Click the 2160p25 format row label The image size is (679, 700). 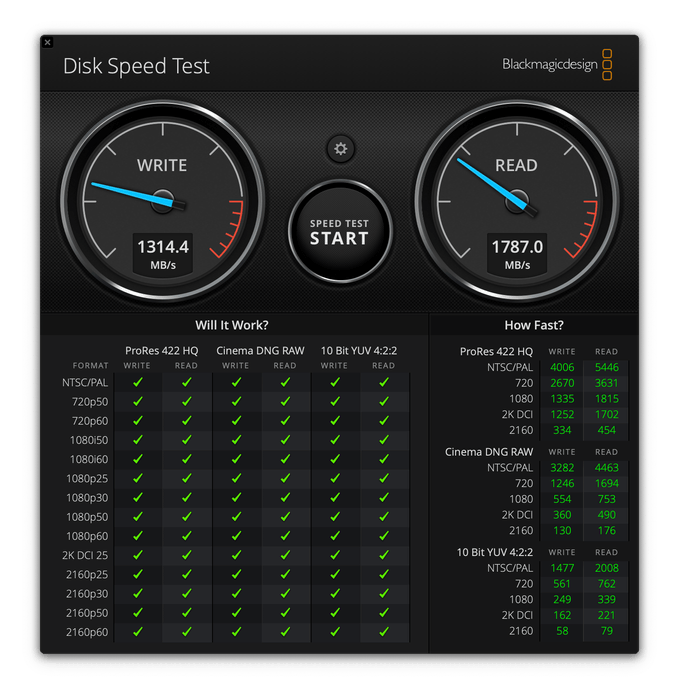(x=89, y=574)
